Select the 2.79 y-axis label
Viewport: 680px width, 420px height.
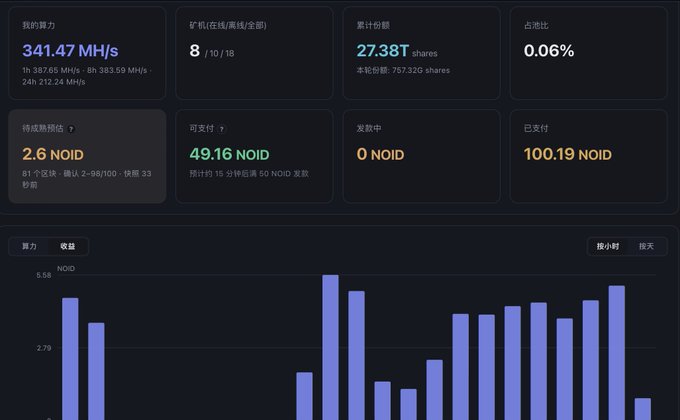point(44,348)
